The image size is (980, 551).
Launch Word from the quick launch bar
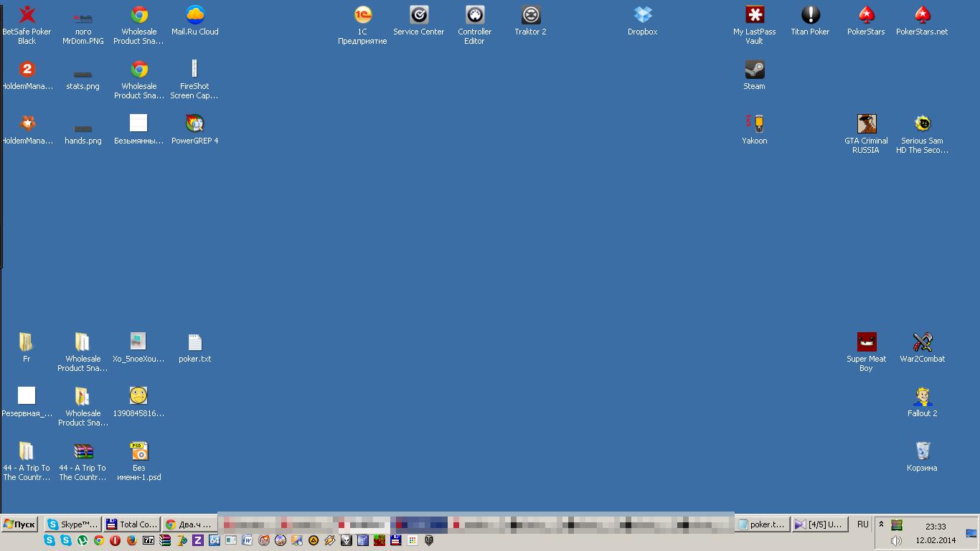click(248, 540)
